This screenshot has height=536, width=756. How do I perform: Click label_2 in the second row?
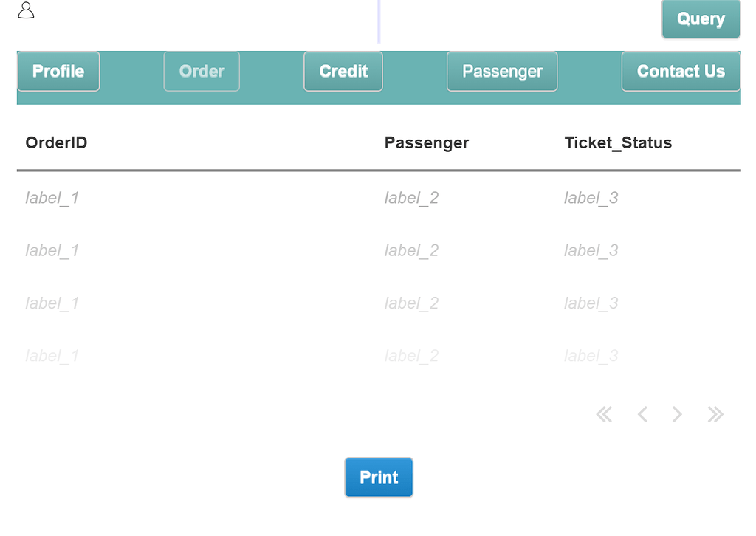click(411, 250)
